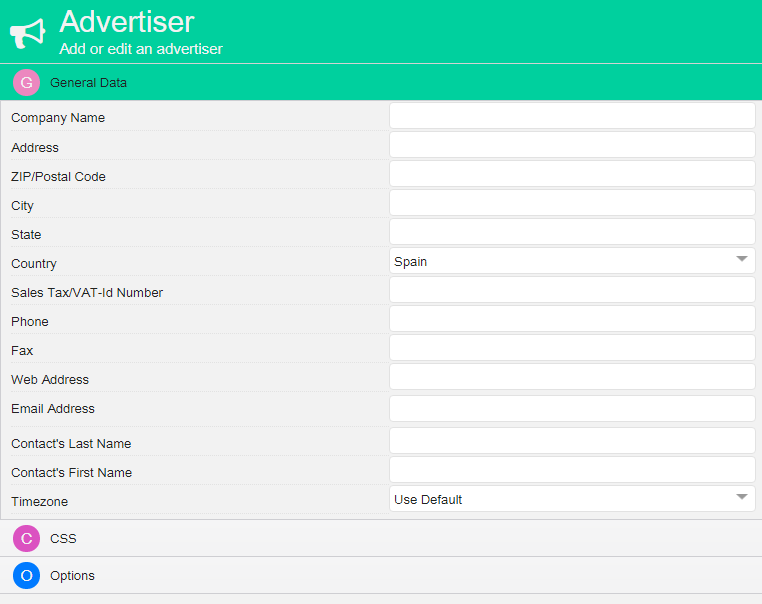The width and height of the screenshot is (762, 604).
Task: Click the Company Name input field
Action: [x=571, y=116]
